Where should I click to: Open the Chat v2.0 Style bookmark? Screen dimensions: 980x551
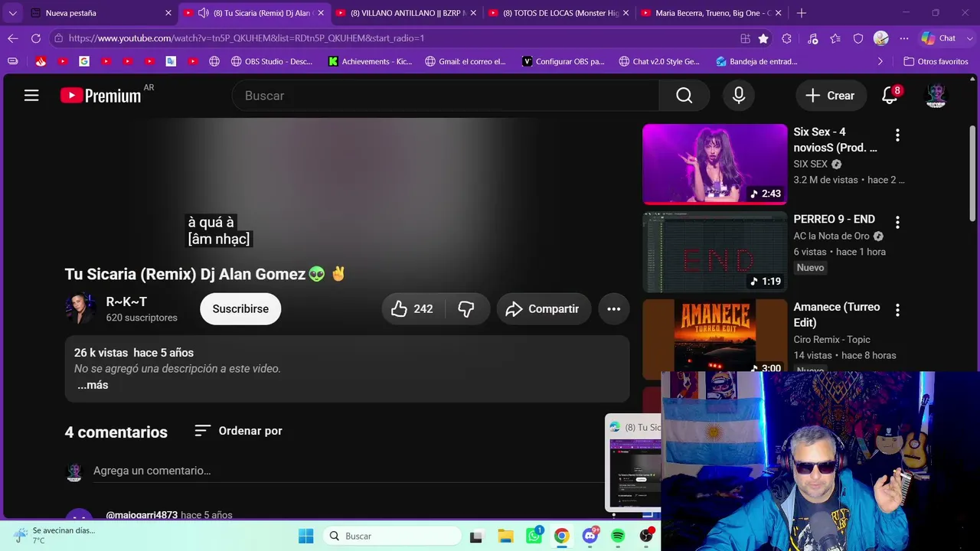(x=659, y=61)
